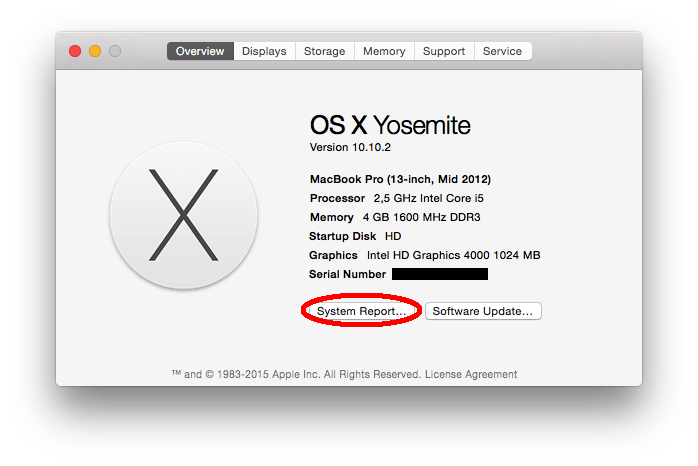
Task: Click the MacBook Pro model name line
Action: point(400,179)
